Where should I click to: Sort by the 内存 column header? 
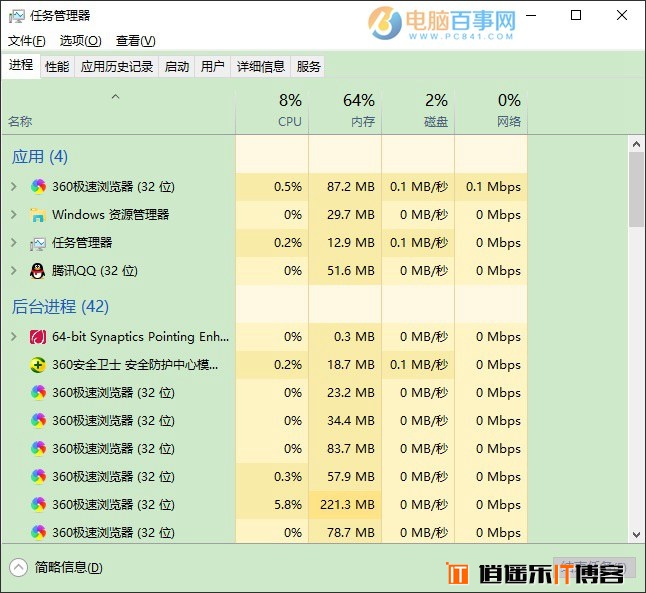pyautogui.click(x=345, y=110)
